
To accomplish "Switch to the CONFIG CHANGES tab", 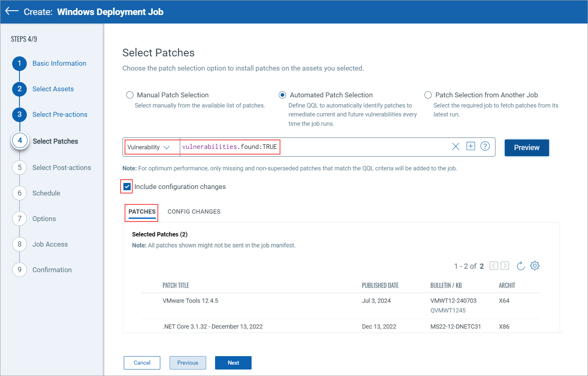I will tap(194, 212).
